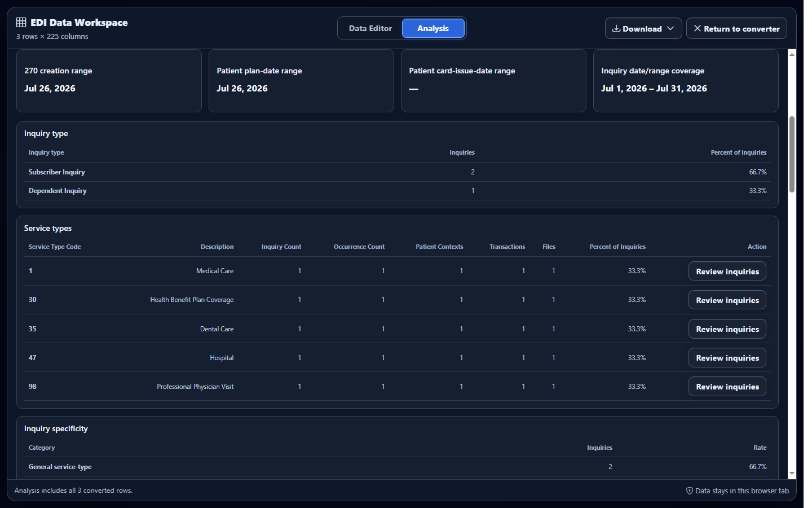Click service type code 30
812x508 pixels.
pyautogui.click(x=32, y=300)
